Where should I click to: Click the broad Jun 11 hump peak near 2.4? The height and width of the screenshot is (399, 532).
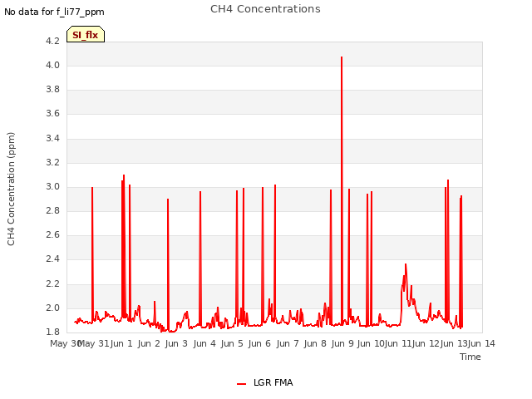coord(406,264)
